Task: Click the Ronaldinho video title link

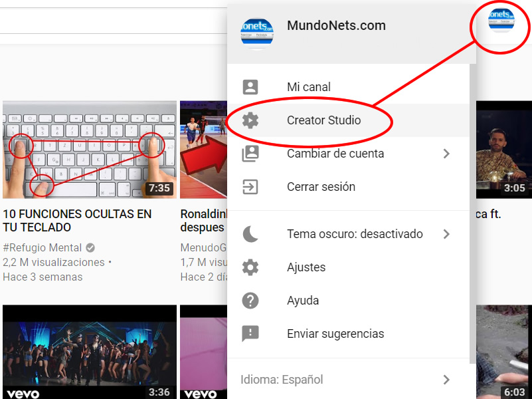Action: tap(204, 221)
